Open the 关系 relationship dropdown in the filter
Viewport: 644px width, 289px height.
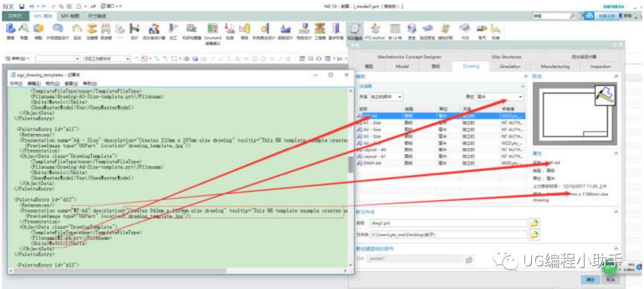386,97
